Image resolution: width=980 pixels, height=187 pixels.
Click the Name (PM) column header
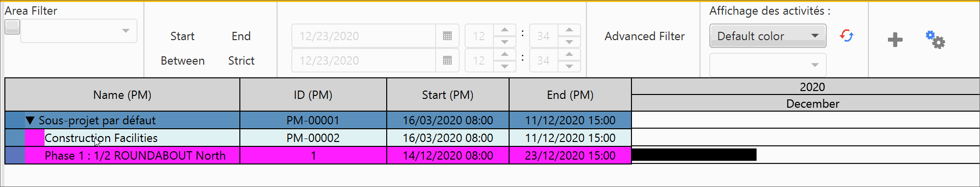coord(122,95)
